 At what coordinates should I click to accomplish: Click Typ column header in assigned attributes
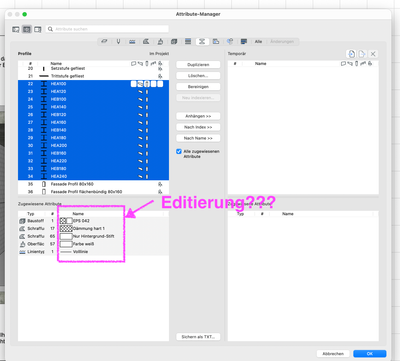click(31, 214)
